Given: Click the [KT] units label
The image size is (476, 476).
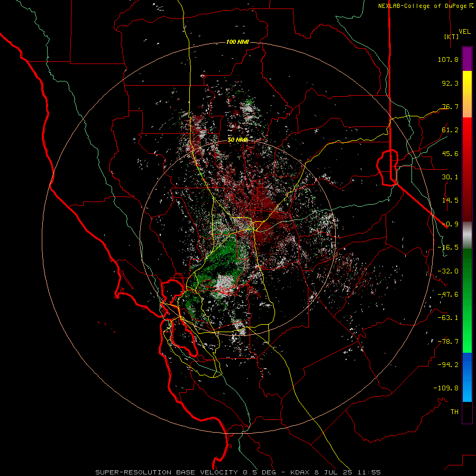Looking at the screenshot, I should (x=452, y=36).
